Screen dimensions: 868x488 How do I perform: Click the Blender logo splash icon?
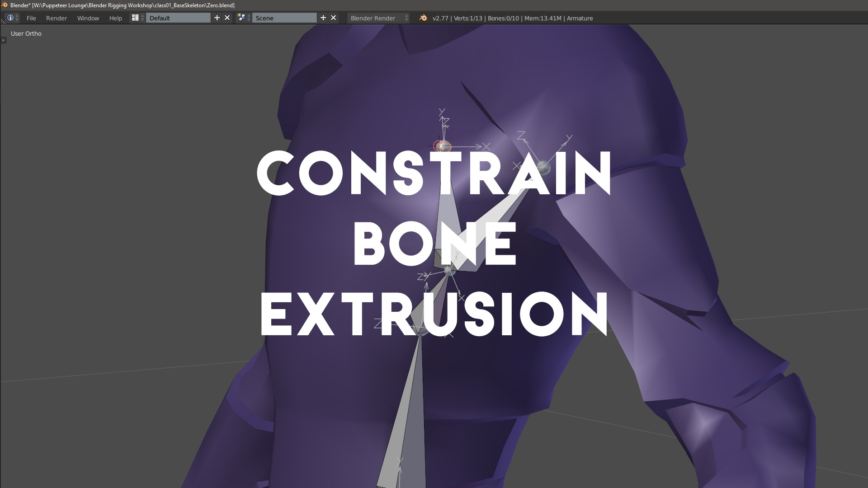coord(423,18)
